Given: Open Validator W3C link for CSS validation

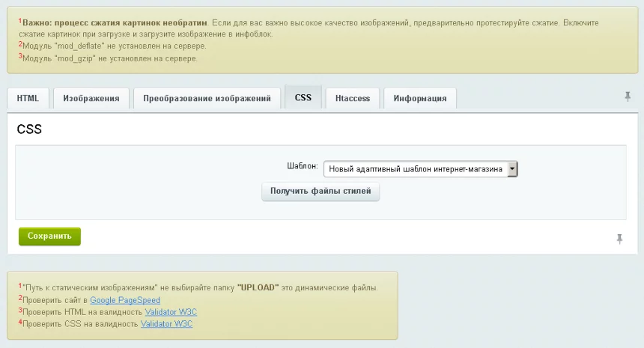Looking at the screenshot, I should 166,324.
